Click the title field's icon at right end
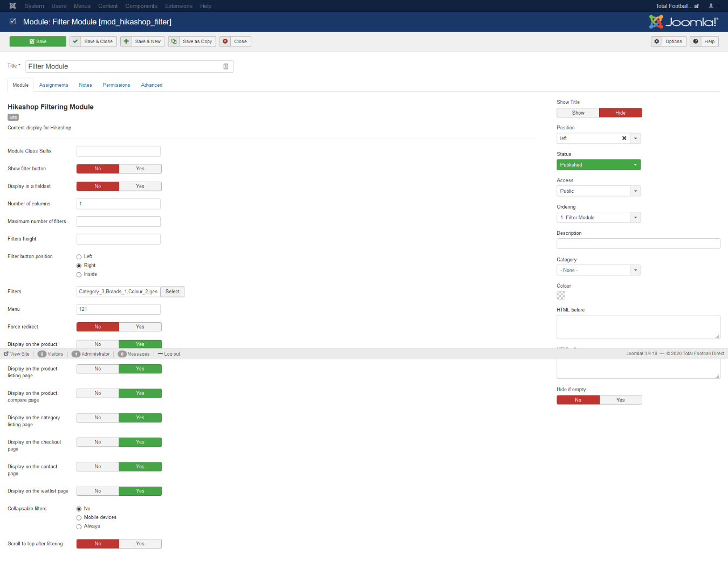Image resolution: width=728 pixels, height=582 pixels. tap(225, 66)
